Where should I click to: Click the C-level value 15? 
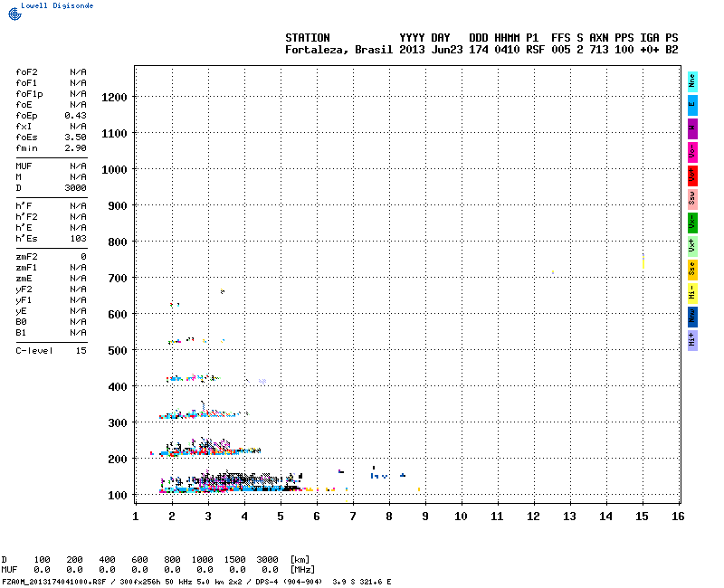pos(81,351)
